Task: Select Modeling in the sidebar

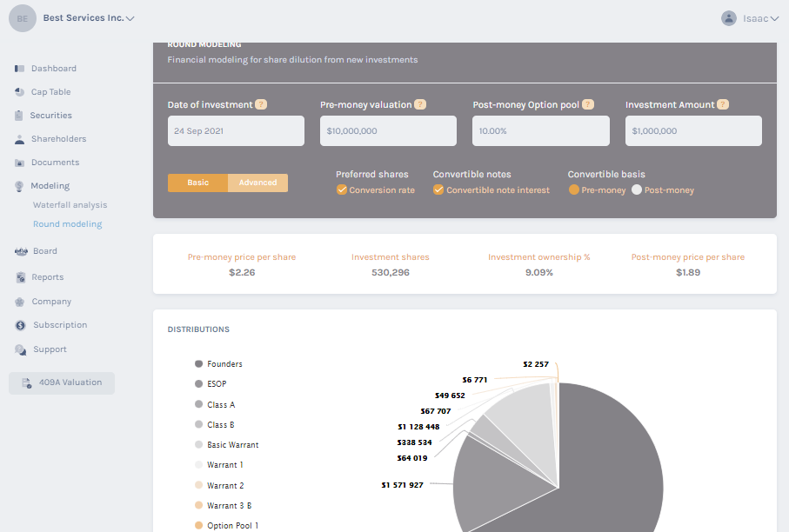Action: coord(50,186)
